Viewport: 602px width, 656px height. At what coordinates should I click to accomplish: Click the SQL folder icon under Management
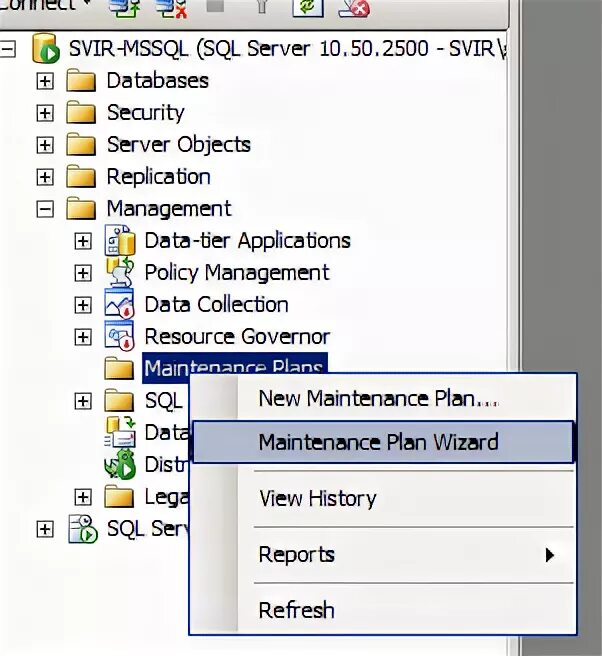119,400
